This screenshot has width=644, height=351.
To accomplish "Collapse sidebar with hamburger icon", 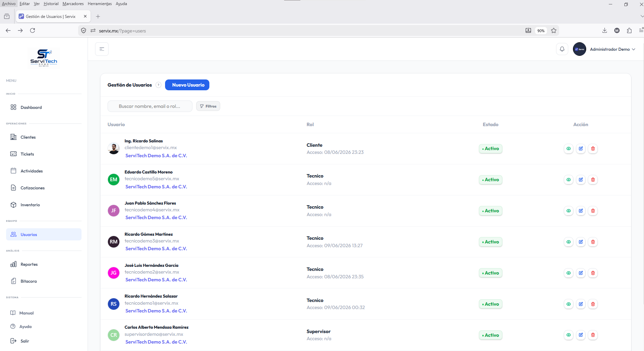I will pos(102,49).
